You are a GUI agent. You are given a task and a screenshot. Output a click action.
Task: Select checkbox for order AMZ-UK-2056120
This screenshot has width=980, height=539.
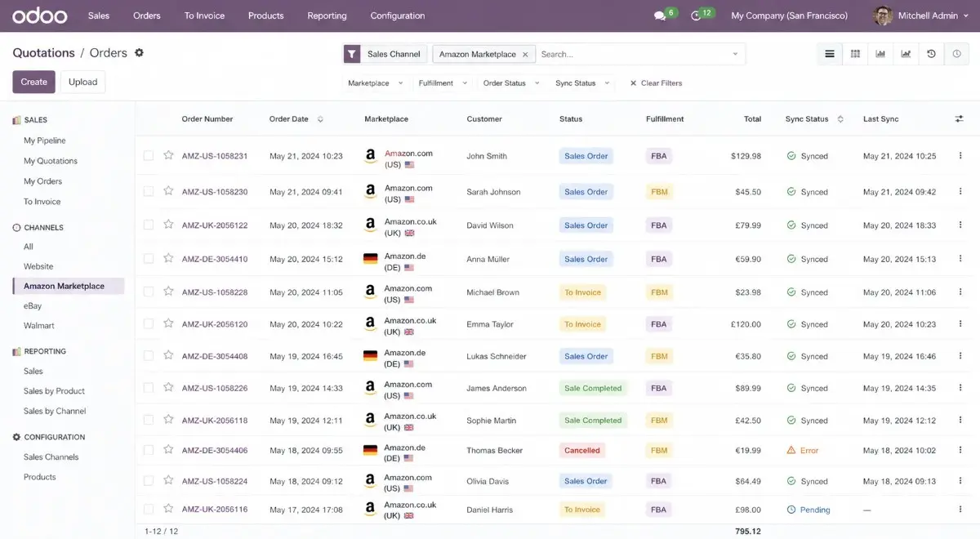pos(149,323)
